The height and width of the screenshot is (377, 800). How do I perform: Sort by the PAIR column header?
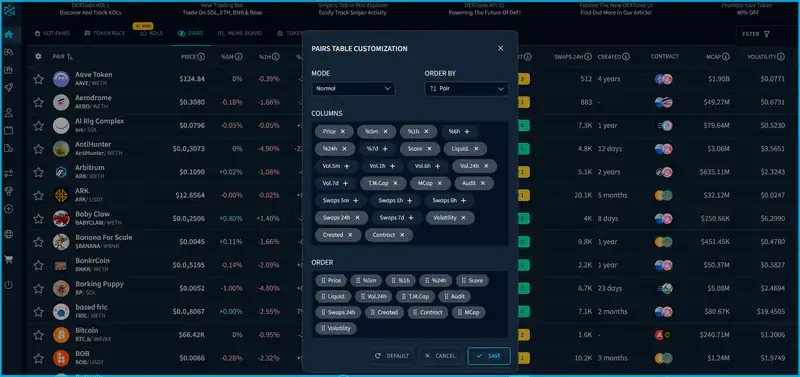click(63, 57)
